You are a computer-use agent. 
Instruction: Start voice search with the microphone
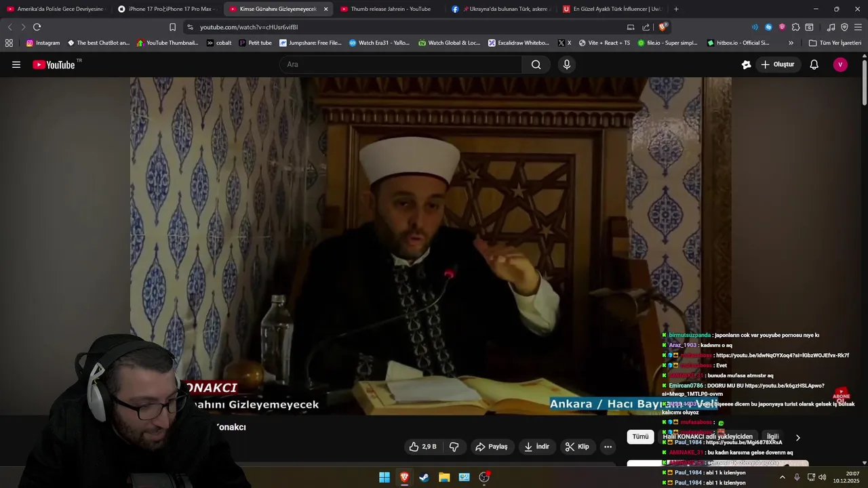tap(567, 64)
